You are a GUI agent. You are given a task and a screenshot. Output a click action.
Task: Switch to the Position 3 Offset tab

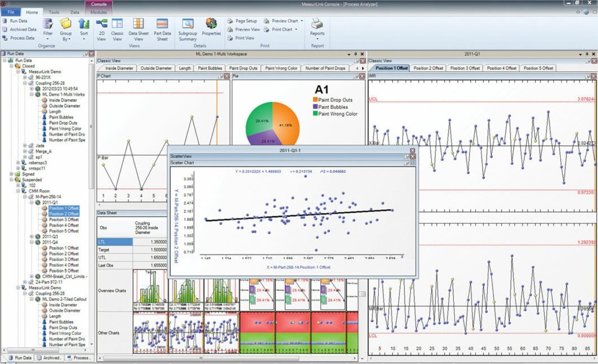(465, 68)
